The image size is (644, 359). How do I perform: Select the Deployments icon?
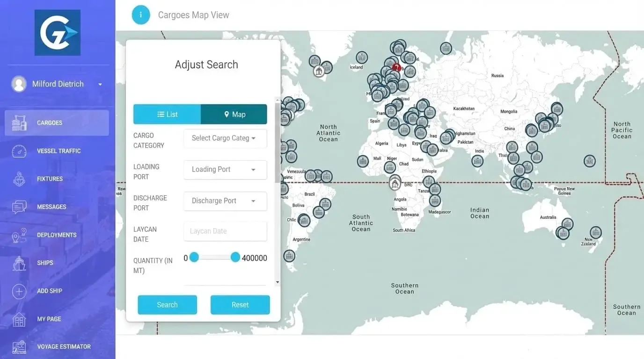(x=19, y=235)
